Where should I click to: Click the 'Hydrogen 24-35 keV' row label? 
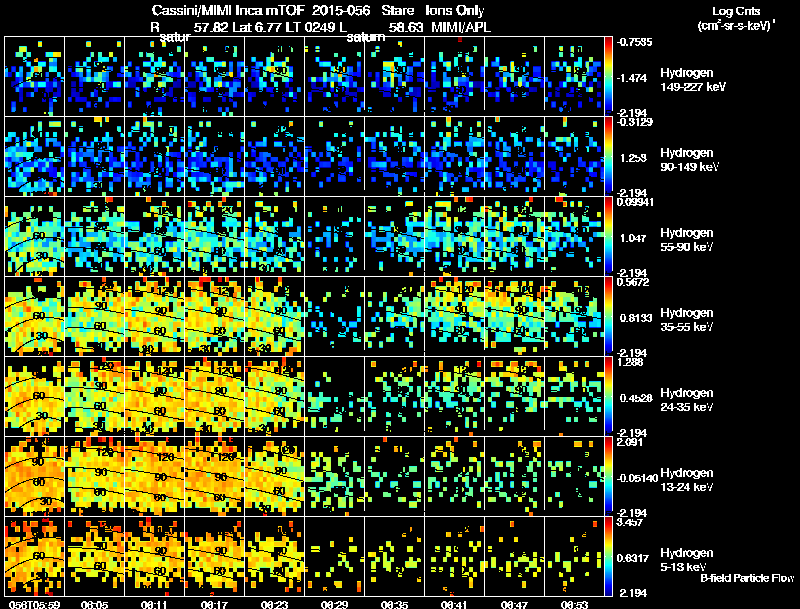(x=687, y=400)
